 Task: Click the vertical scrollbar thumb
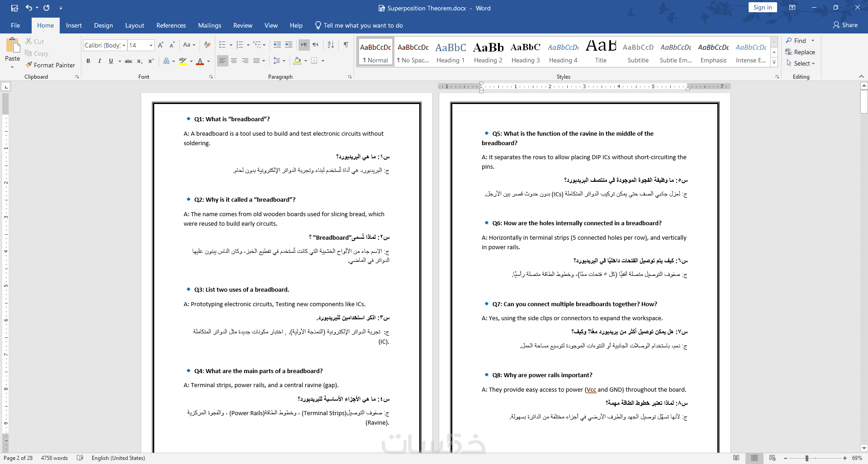tap(864, 102)
